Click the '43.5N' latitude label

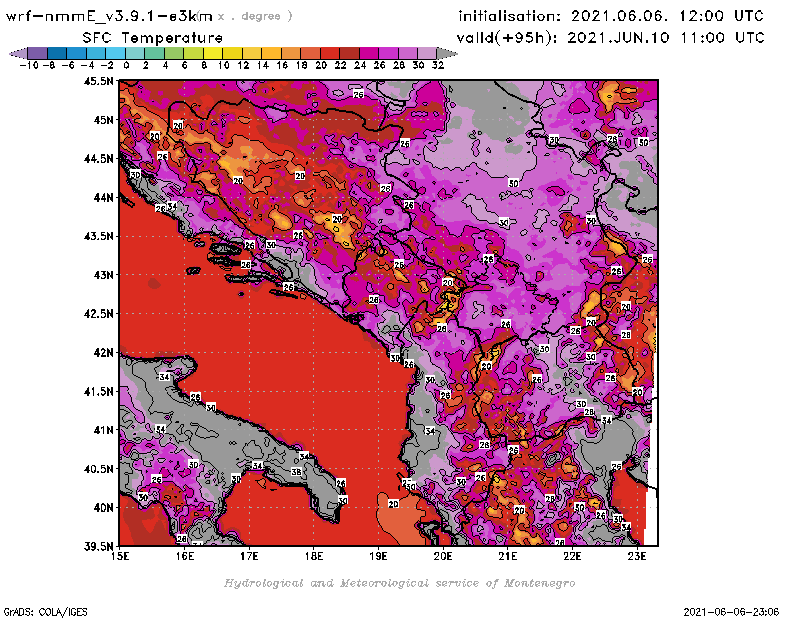[x=98, y=236]
